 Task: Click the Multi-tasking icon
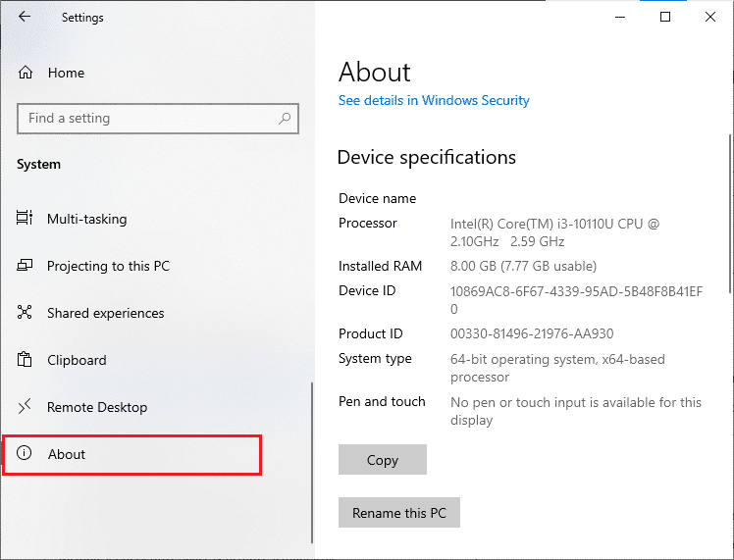[x=26, y=219]
